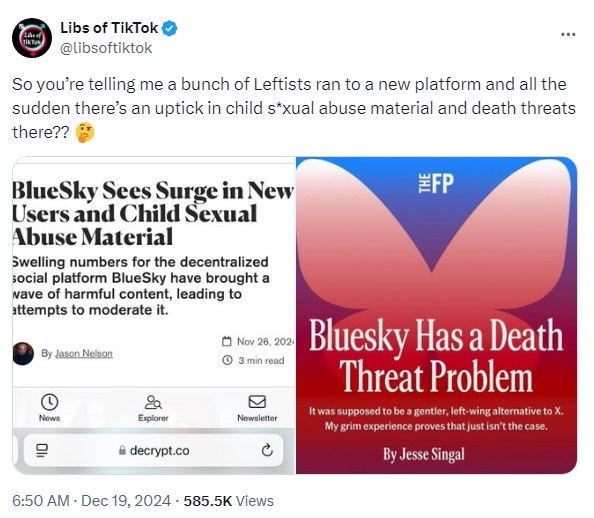Image resolution: width=594 pixels, height=518 pixels.
Task: Open the three-dot more options menu
Action: coord(568,34)
